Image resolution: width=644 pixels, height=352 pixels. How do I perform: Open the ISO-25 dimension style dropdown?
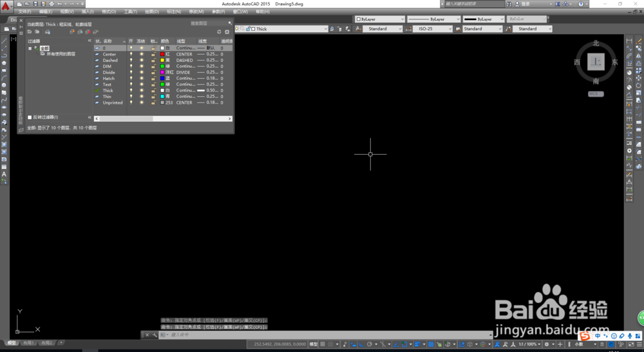433,29
